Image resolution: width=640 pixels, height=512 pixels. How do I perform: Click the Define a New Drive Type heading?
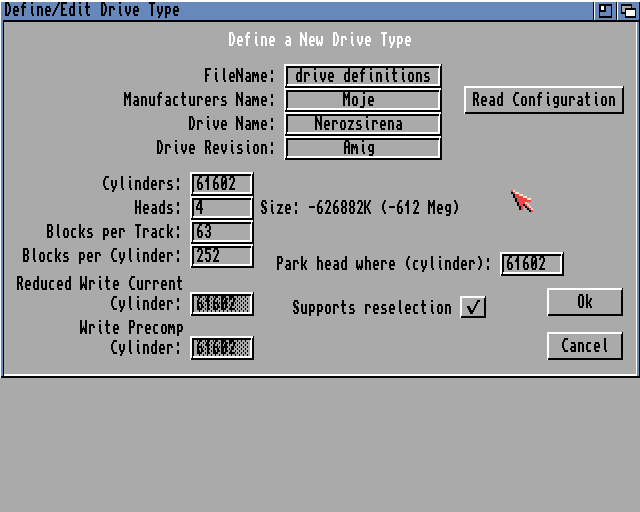tap(319, 40)
